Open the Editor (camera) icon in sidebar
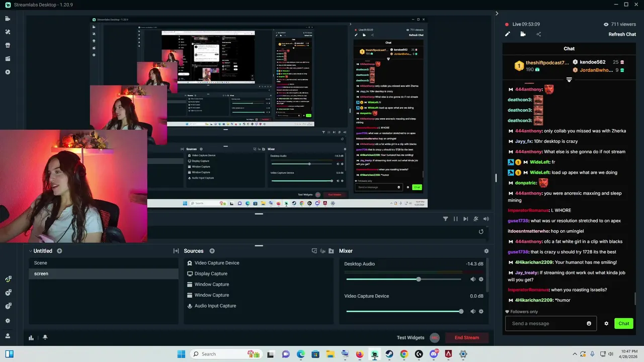 8,19
